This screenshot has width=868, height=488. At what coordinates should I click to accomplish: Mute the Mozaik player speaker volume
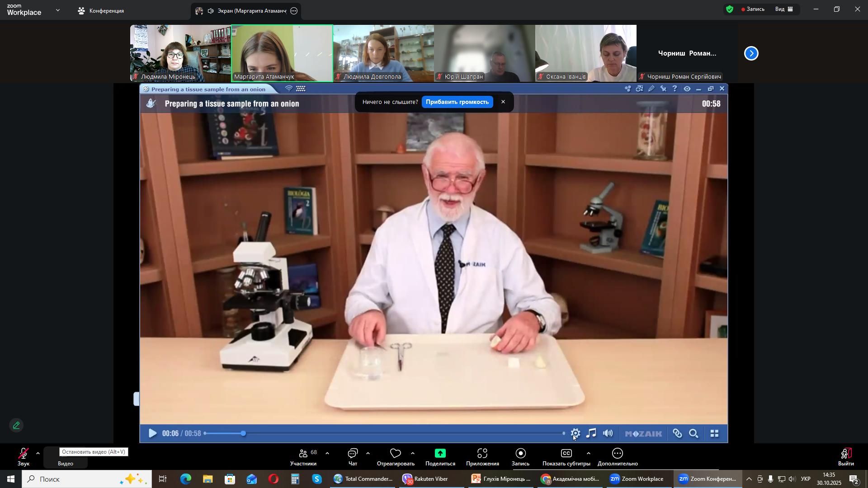pos(609,434)
